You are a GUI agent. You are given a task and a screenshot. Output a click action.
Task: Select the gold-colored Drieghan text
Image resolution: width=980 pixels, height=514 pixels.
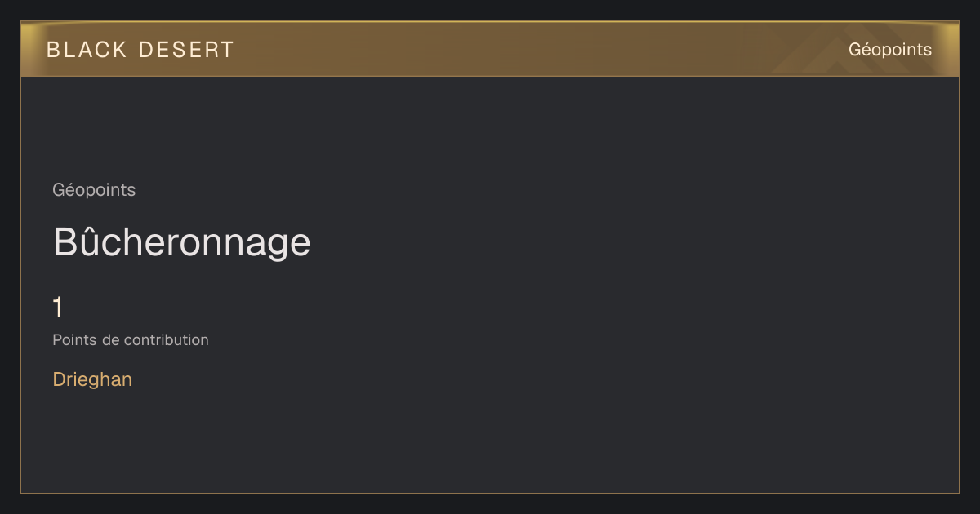[92, 379]
